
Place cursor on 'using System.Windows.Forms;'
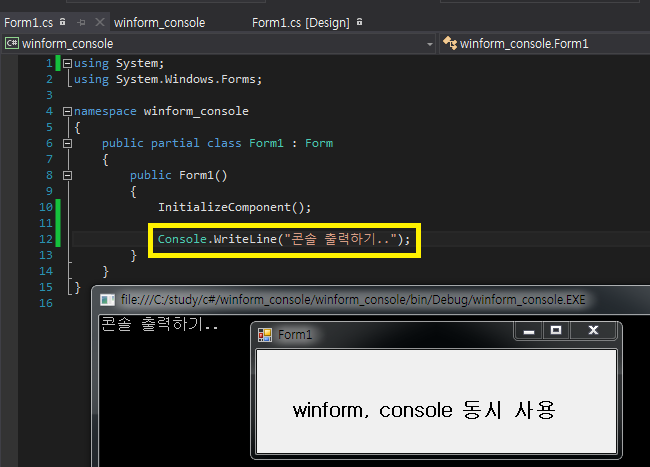(x=168, y=79)
